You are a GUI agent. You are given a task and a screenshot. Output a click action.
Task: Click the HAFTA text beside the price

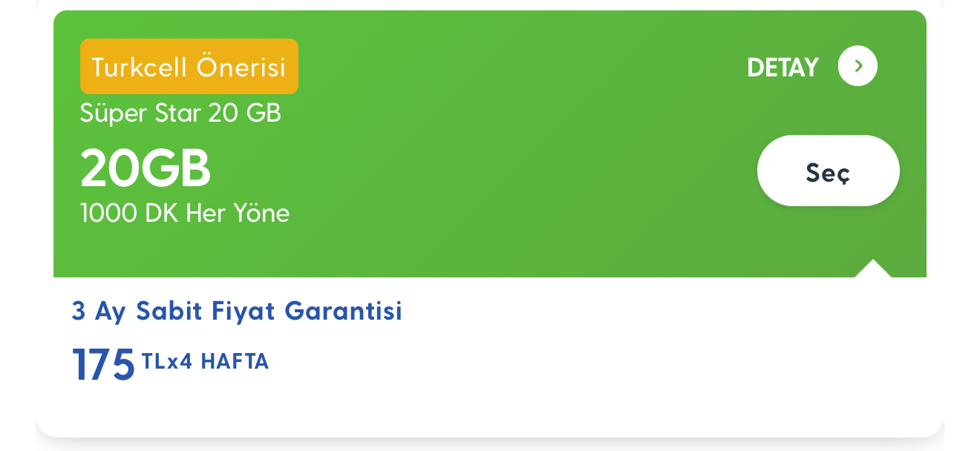(235, 361)
